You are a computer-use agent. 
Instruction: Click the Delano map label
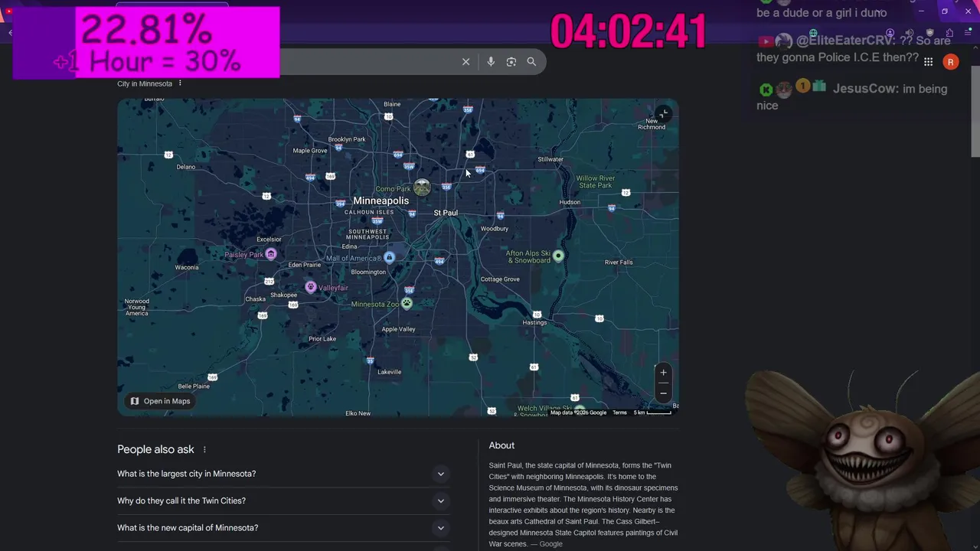point(185,167)
